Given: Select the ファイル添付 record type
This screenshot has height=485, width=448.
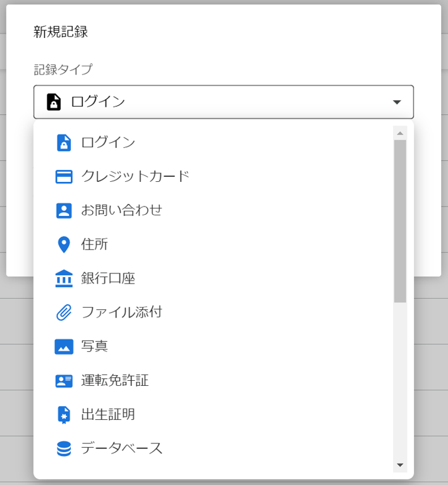Looking at the screenshot, I should 121,313.
